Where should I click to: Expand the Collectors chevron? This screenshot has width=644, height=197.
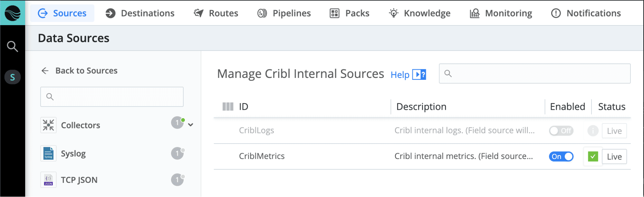point(191,125)
